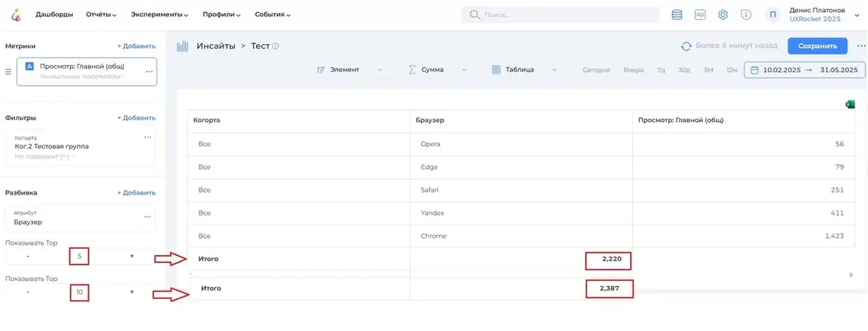Open three-dot menu beside Сохранить
The width and height of the screenshot is (868, 331).
(x=861, y=46)
